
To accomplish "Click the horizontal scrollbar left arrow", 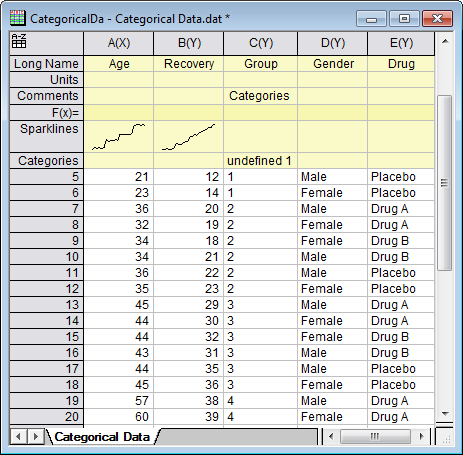I will (x=331, y=436).
